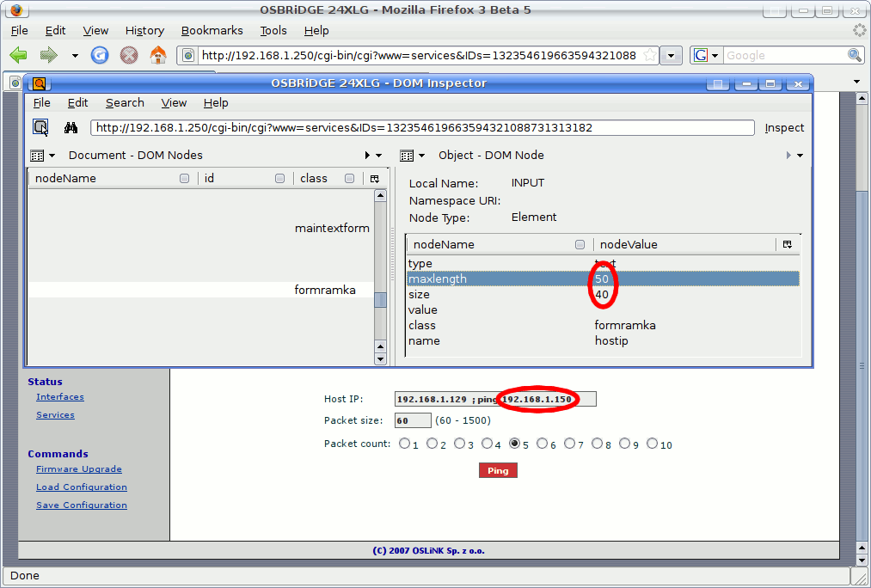Open the Object panel viewer dropdown arrow
The height and width of the screenshot is (588, 871).
(421, 156)
